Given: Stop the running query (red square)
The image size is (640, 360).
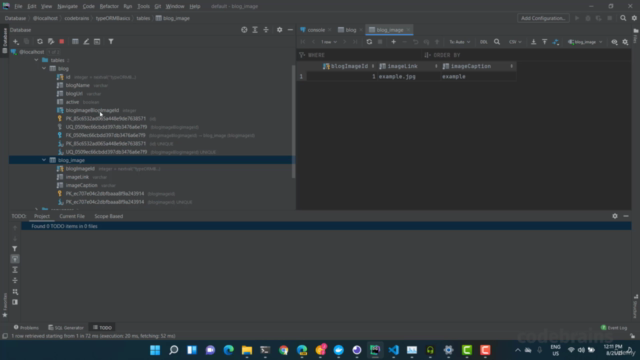Looking at the screenshot, I should coord(62,42).
